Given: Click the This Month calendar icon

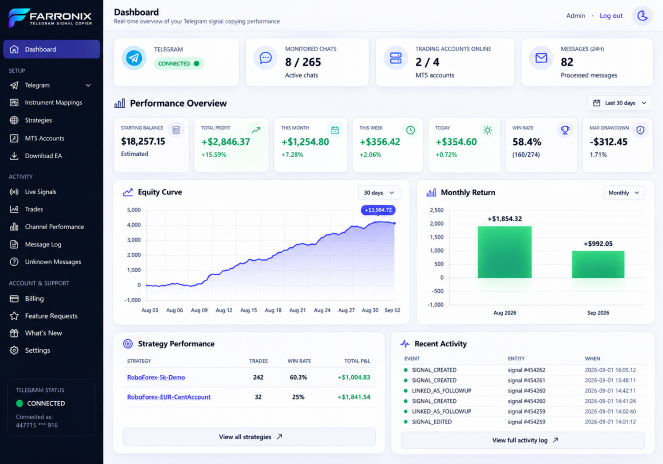Looking at the screenshot, I should tap(335, 130).
